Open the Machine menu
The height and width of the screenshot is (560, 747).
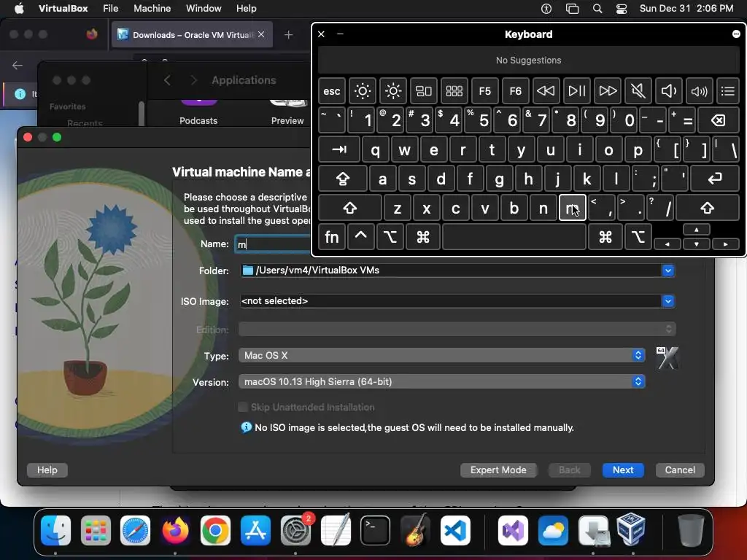click(x=152, y=8)
